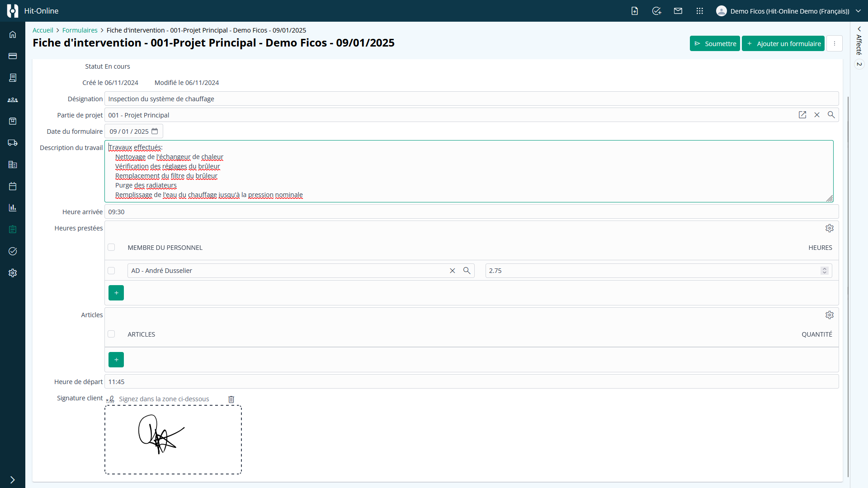Open the settings gear in sidebar
868x488 pixels.
click(13, 273)
